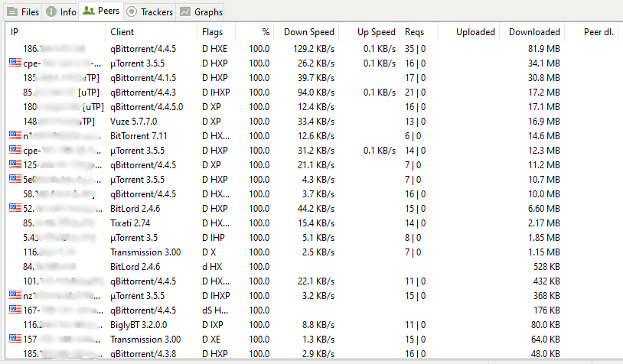Click the 80.0 KB downloaded value

[545, 325]
